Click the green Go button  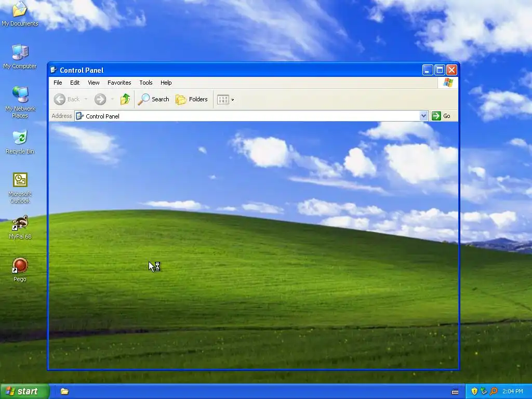pos(442,116)
